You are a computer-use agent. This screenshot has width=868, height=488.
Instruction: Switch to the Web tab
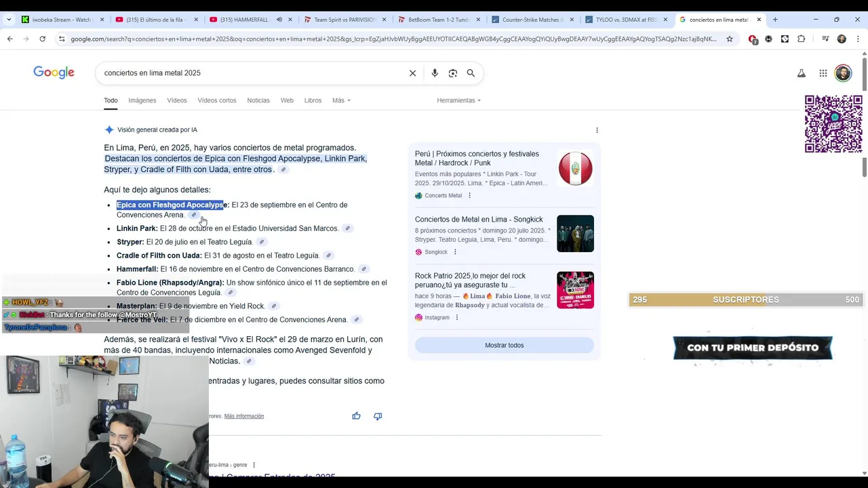pos(287,100)
